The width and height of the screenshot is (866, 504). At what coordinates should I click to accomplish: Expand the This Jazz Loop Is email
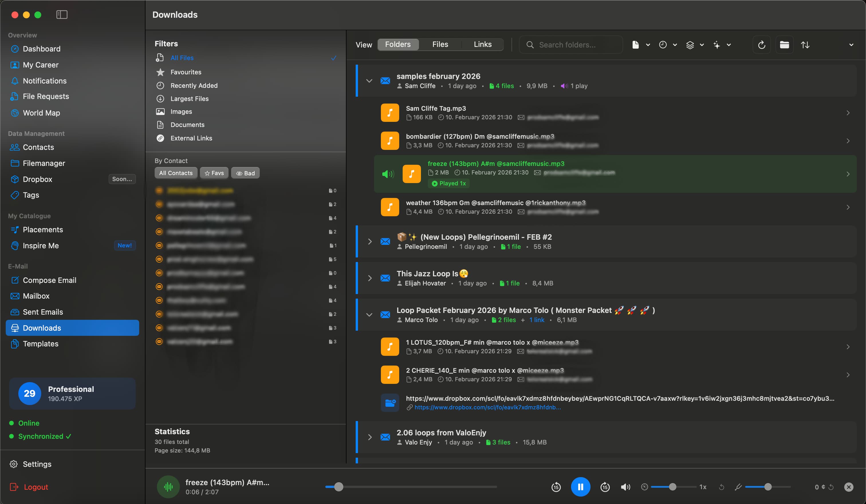click(370, 278)
